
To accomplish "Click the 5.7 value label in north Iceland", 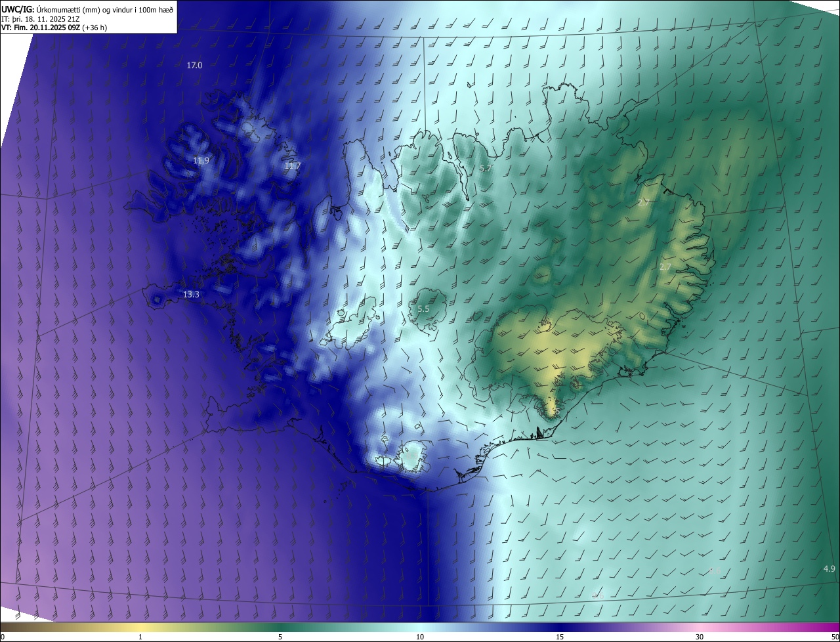I will tap(485, 169).
